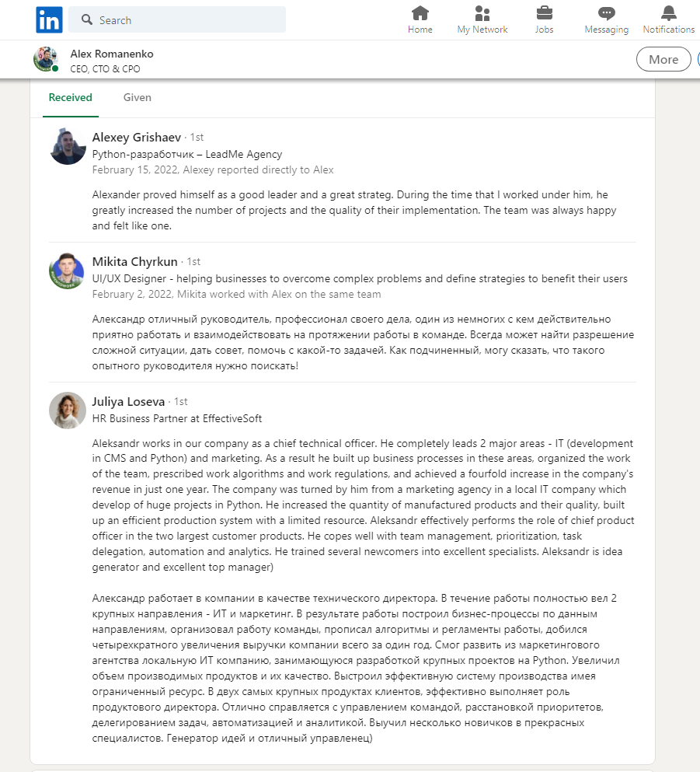Click Alex Romanenko name in header
700x772 pixels.
[112, 54]
